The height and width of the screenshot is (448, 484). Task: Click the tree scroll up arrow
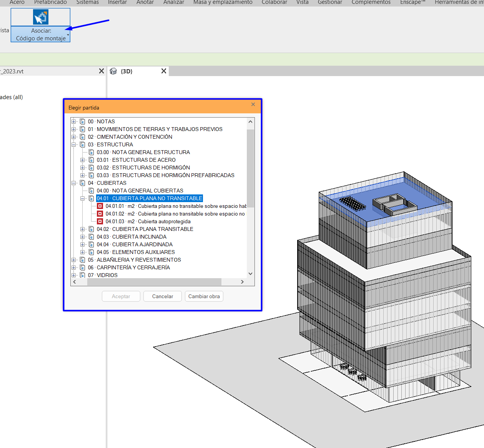click(250, 121)
